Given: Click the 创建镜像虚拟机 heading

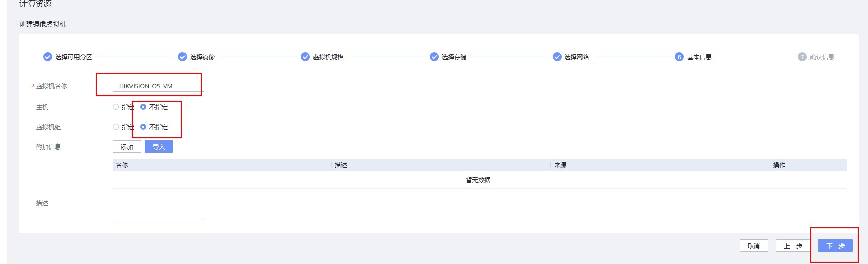Looking at the screenshot, I should 43,24.
